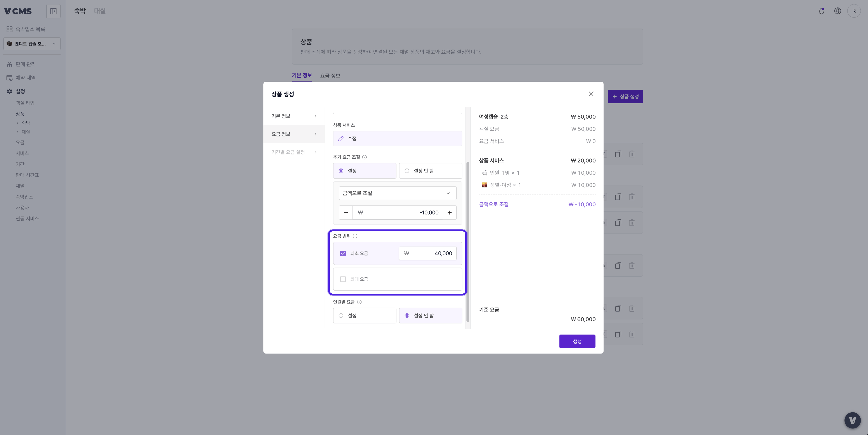
Task: Click the 최소 요금 40,000 input field
Action: click(428, 253)
